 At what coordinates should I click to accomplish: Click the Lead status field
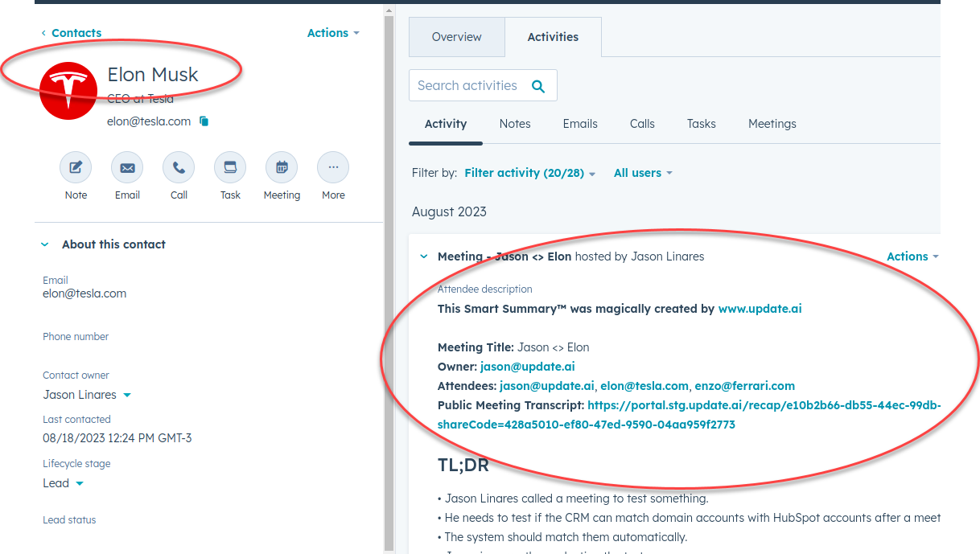click(x=69, y=520)
